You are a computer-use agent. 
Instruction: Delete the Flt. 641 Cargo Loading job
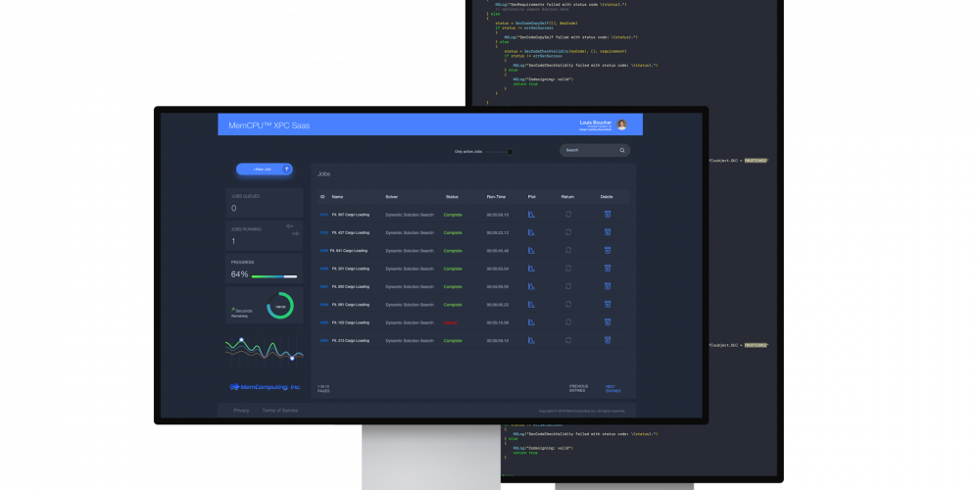[608, 250]
